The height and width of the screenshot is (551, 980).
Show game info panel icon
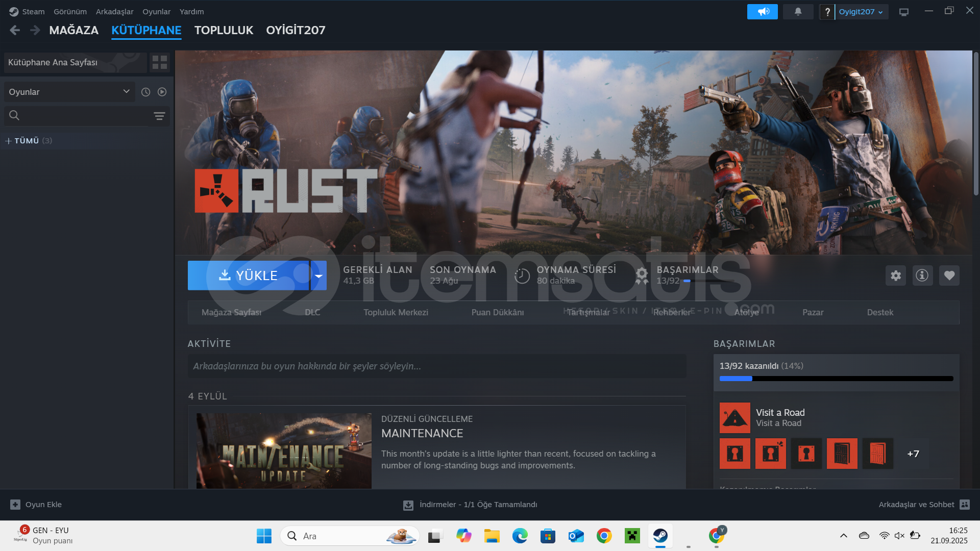pyautogui.click(x=922, y=275)
